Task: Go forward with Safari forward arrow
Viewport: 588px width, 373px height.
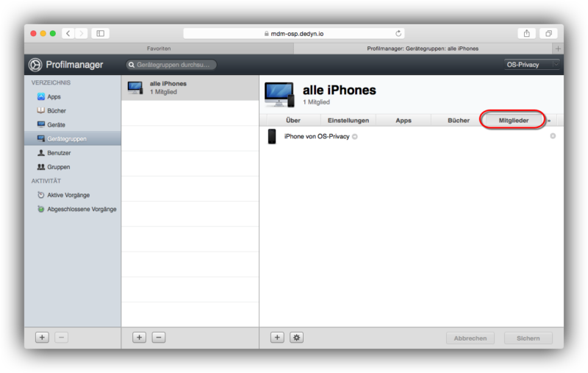Action: pos(82,33)
